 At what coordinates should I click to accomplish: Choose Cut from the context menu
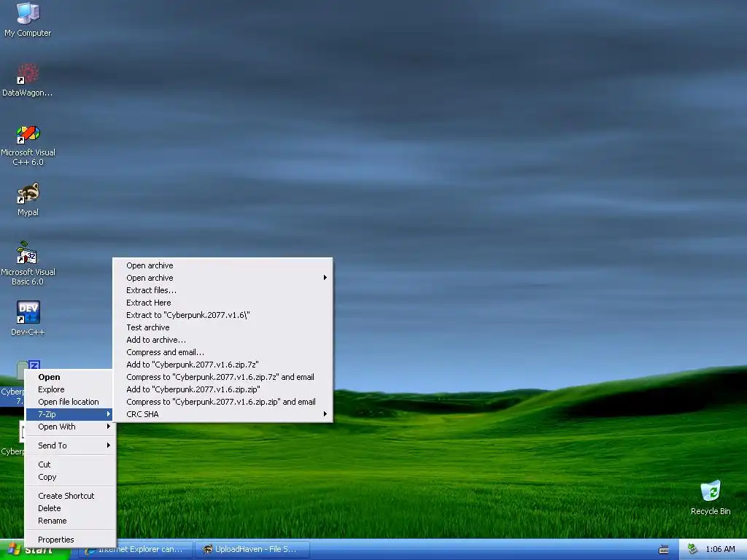(x=70, y=464)
